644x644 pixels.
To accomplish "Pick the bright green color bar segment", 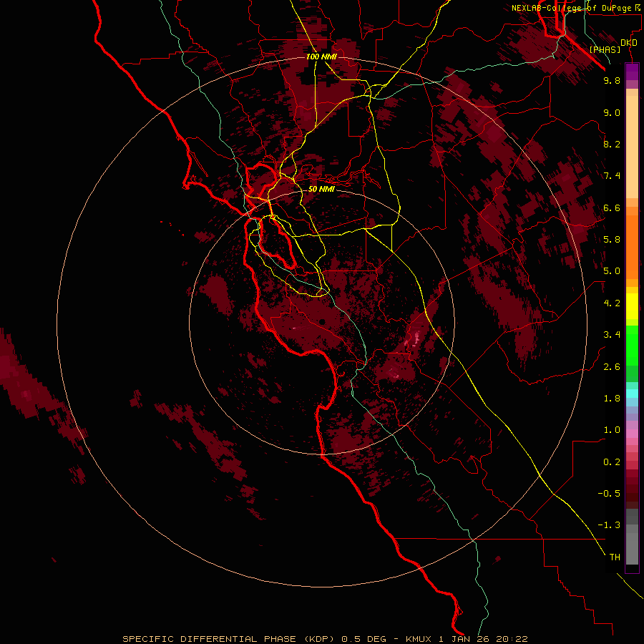I will pyautogui.click(x=632, y=345).
